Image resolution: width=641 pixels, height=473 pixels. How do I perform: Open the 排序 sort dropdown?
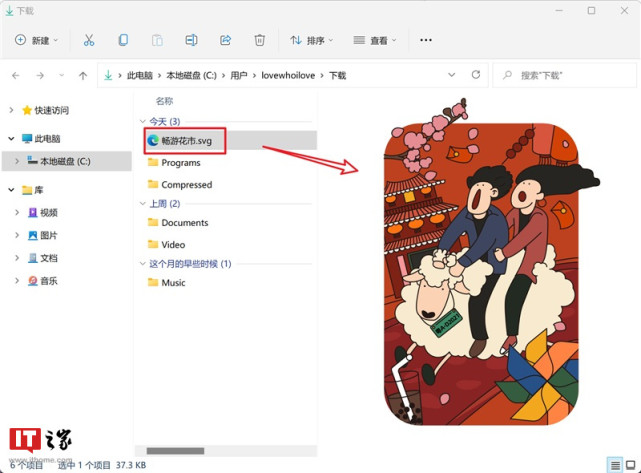pyautogui.click(x=312, y=40)
